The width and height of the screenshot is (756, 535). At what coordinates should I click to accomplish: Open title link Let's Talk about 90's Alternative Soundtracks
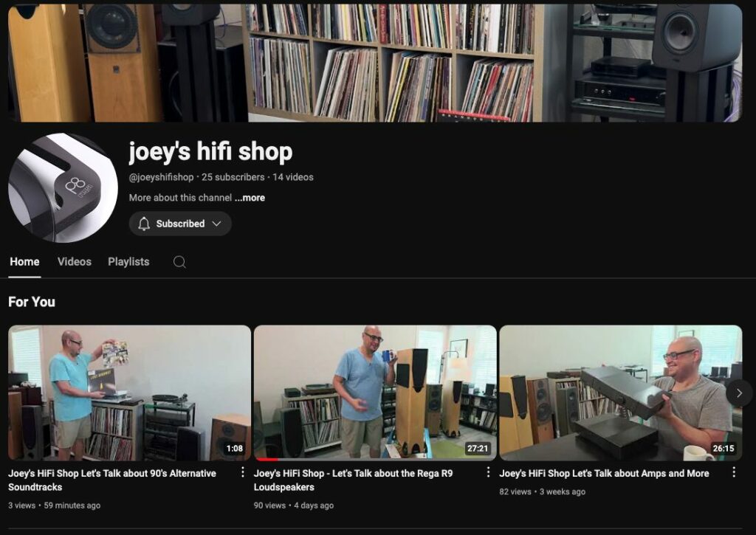click(x=112, y=480)
